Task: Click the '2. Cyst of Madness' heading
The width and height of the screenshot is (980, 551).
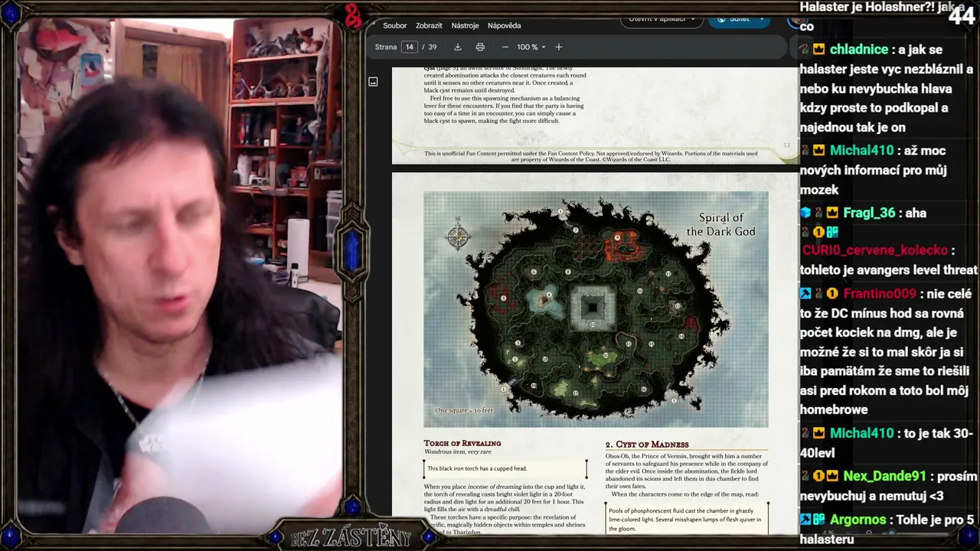Action: tap(647, 445)
